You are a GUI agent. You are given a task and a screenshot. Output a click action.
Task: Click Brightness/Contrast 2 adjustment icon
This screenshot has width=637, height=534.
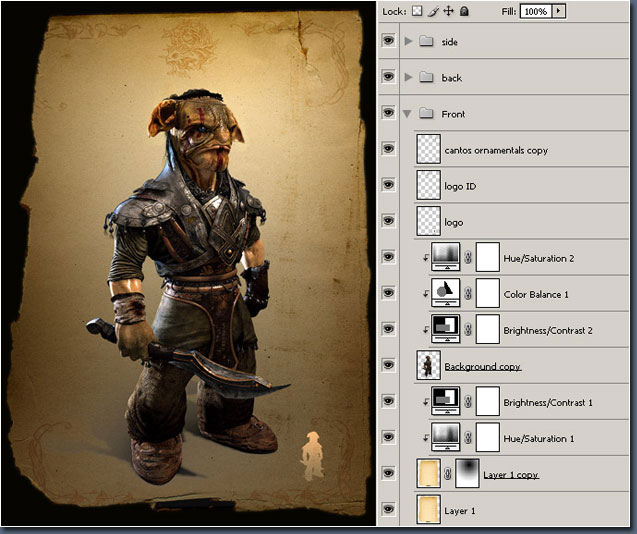point(446,328)
